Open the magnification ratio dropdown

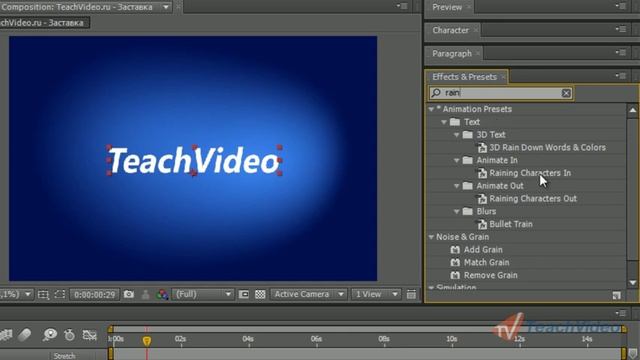tap(16, 294)
